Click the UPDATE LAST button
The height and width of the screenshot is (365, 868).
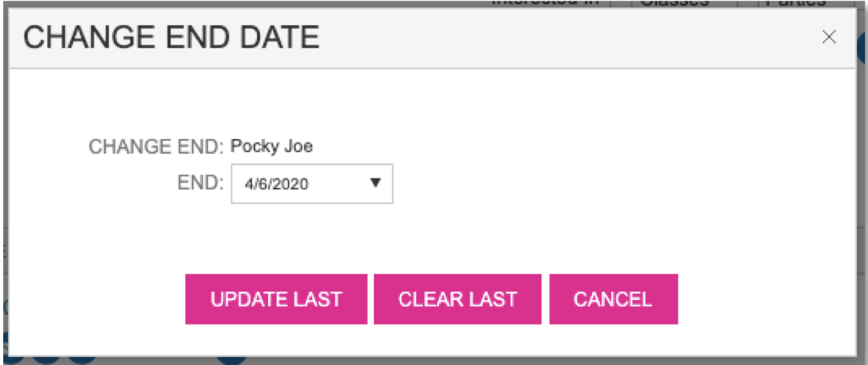tap(276, 299)
